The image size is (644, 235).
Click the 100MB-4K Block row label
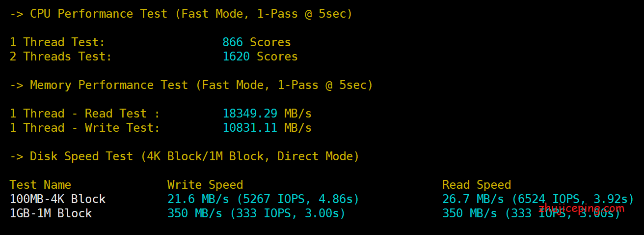(x=57, y=199)
